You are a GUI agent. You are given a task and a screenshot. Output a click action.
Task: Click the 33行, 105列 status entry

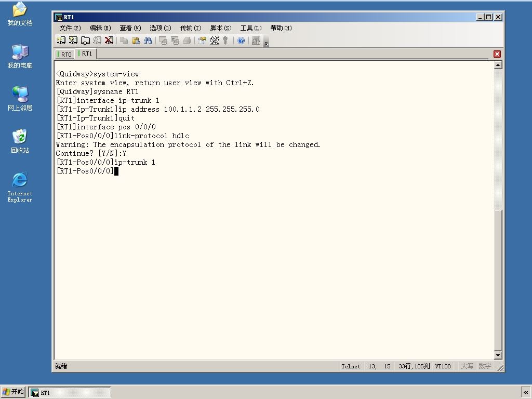414,366
